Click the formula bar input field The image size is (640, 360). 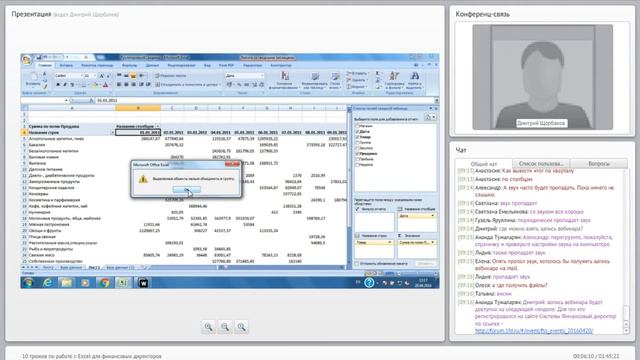pos(264,100)
